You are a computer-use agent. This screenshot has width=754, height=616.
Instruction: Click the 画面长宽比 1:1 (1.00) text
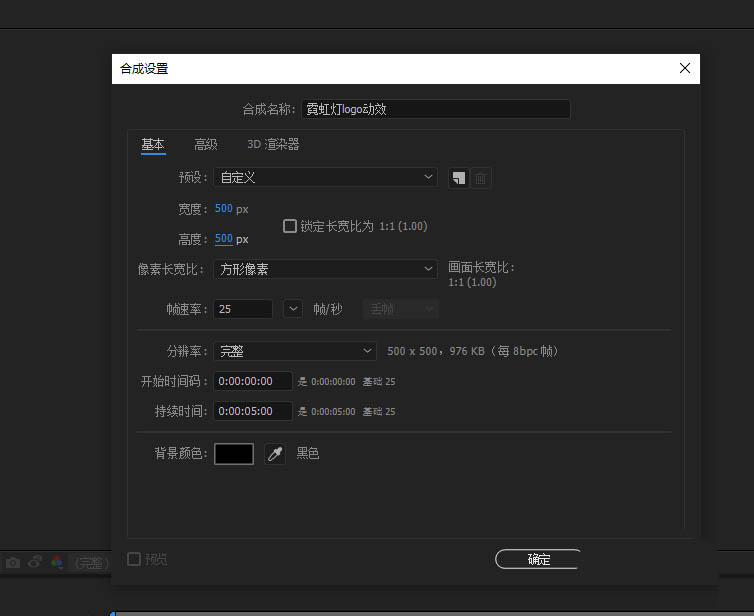pos(481,275)
